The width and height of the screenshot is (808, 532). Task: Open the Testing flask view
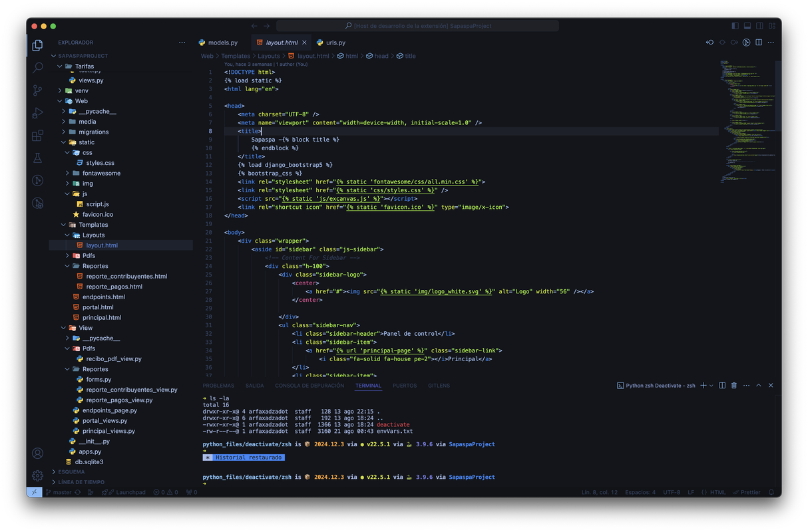click(37, 158)
